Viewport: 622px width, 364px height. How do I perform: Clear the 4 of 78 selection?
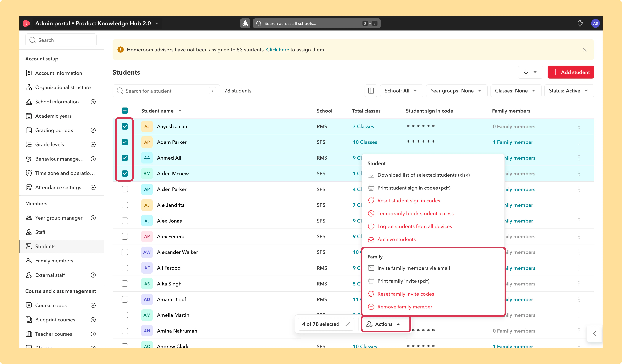coord(348,324)
